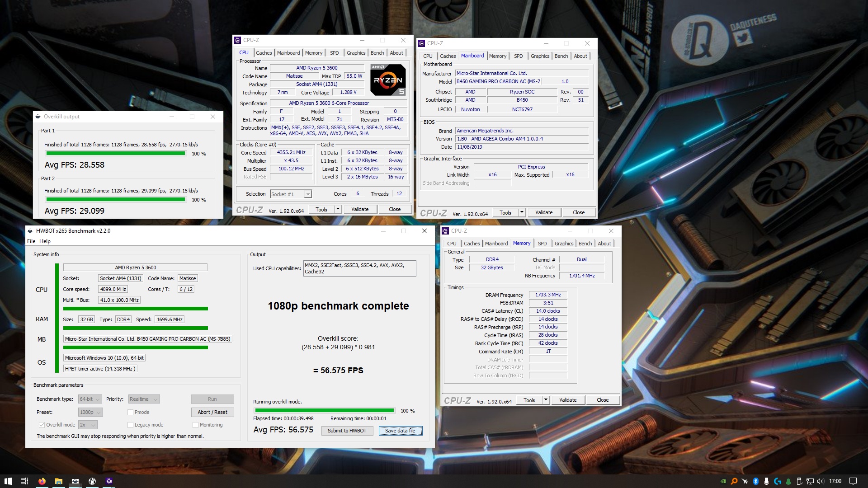Viewport: 868px width, 488px height.
Task: Click the DRAM Frequency 1703.3 MHz value
Action: [548, 295]
